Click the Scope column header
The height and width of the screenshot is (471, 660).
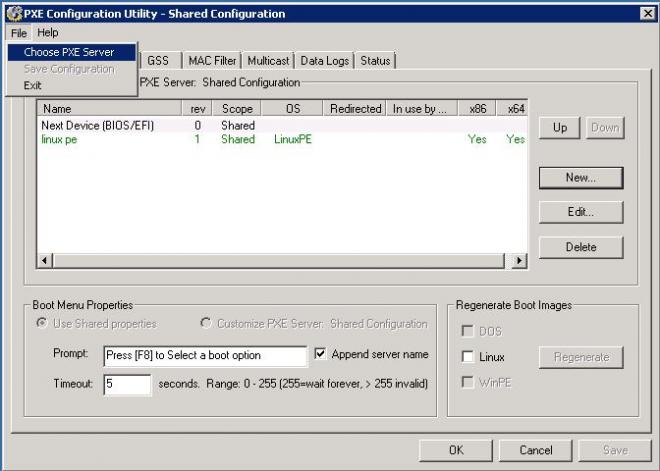[237, 109]
